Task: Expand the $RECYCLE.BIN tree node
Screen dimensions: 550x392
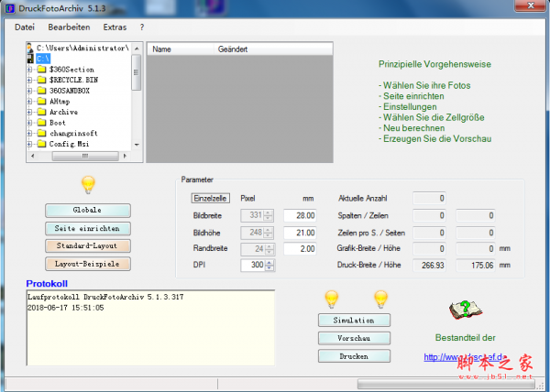Action: coord(30,80)
